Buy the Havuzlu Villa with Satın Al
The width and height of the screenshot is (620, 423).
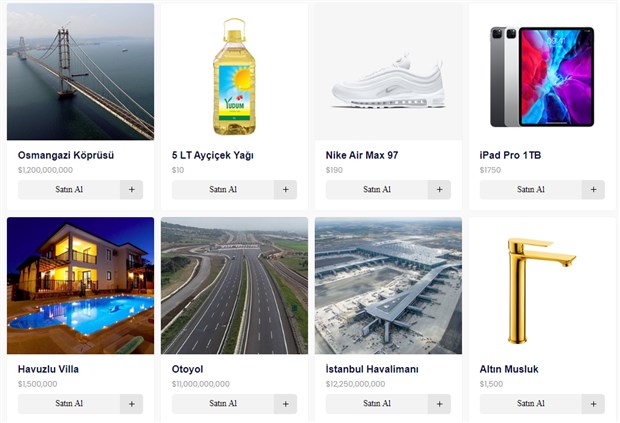click(69, 404)
